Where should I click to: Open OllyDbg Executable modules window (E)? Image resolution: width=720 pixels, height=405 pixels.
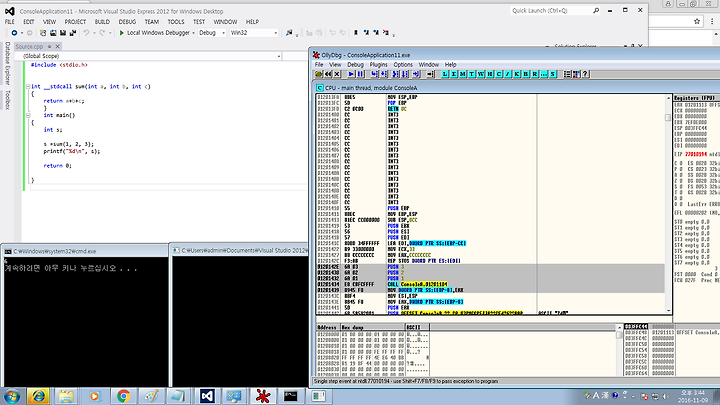pos(454,74)
